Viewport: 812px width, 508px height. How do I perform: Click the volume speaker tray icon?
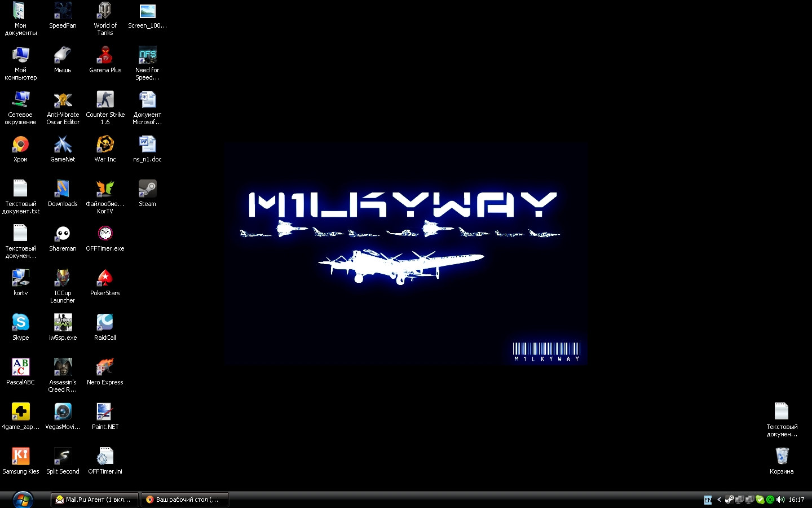(x=780, y=500)
